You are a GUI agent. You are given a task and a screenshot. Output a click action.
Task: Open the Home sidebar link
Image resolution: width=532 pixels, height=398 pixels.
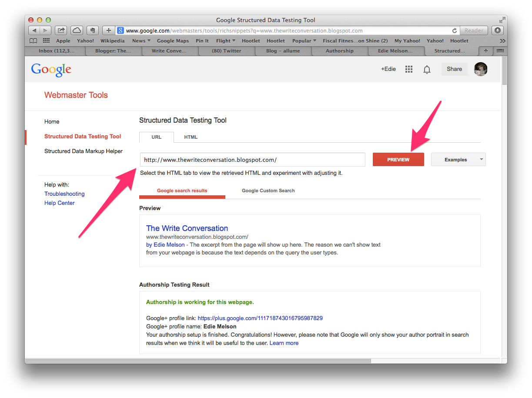point(52,121)
